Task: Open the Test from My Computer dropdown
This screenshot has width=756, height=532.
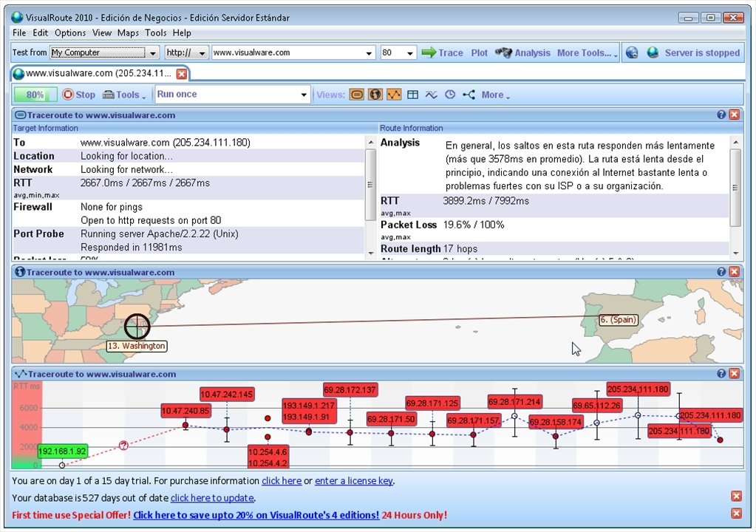Action: [x=105, y=52]
